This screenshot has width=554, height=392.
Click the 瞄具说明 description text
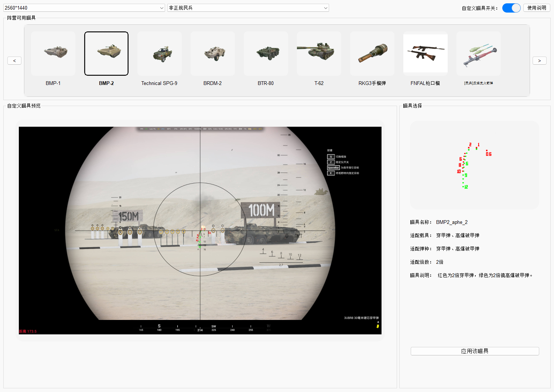(485, 275)
